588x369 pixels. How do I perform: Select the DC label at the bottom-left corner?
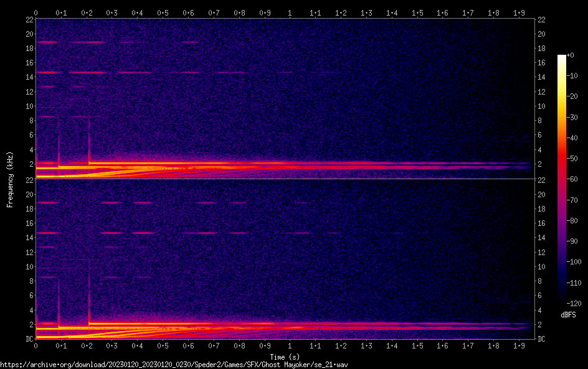(28, 339)
